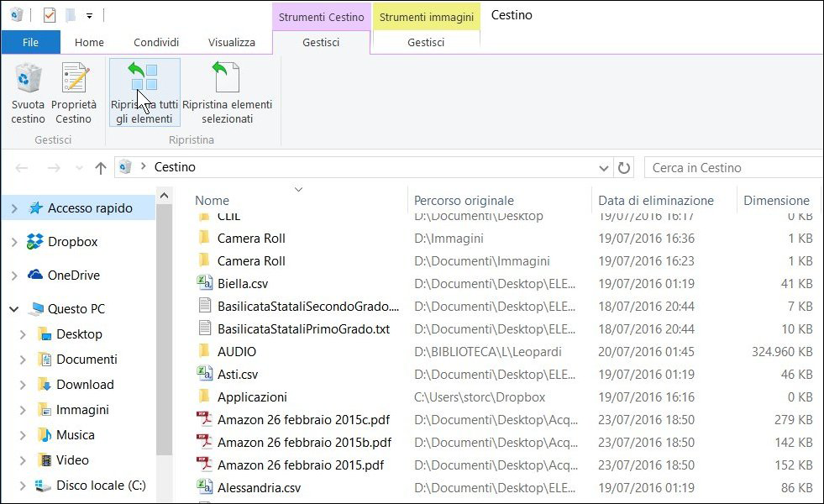The image size is (824, 504).
Task: Click Ripristina elementi selezionati
Action: pos(227,92)
